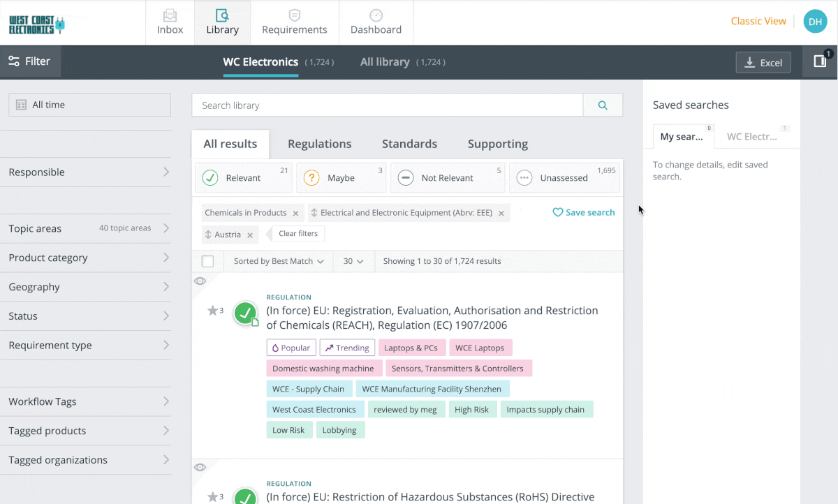838x504 pixels.
Task: Toggle the eye watch icon above REACH
Action: coord(200,281)
